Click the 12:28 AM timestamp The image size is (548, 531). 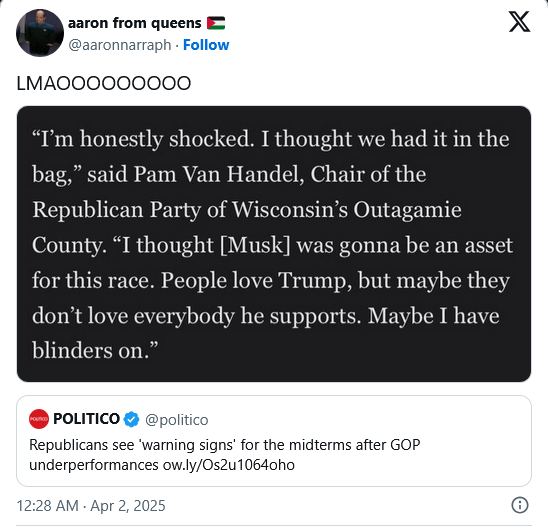point(48,505)
